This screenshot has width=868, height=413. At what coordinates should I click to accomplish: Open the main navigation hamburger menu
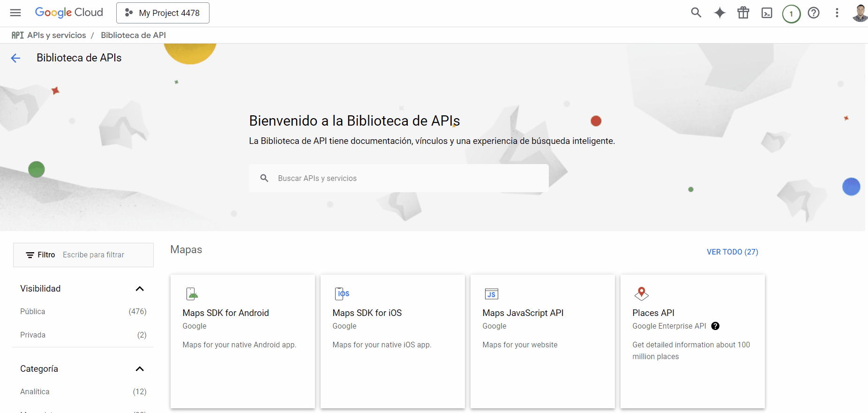pyautogui.click(x=15, y=13)
